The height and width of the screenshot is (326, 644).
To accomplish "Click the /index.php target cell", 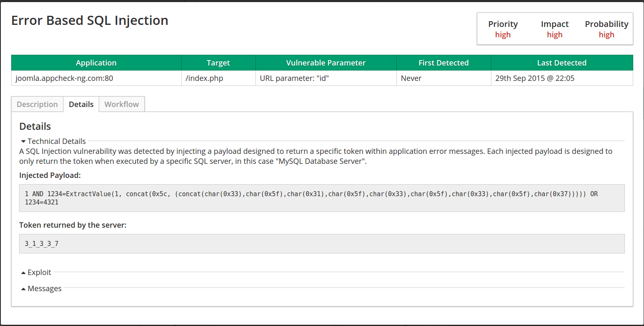I will 204,78.
